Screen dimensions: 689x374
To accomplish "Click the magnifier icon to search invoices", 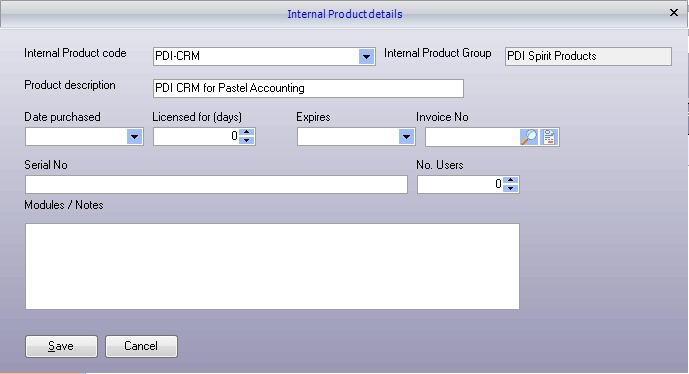I will [529, 137].
